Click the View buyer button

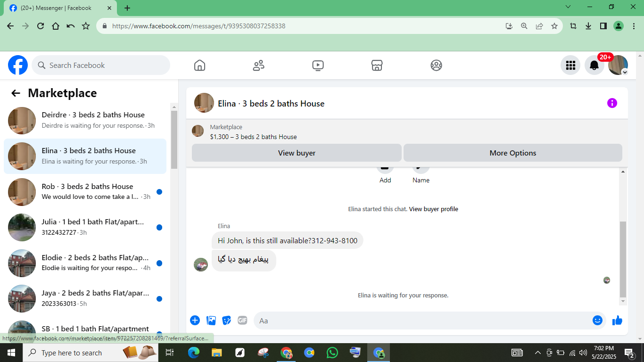(x=297, y=153)
